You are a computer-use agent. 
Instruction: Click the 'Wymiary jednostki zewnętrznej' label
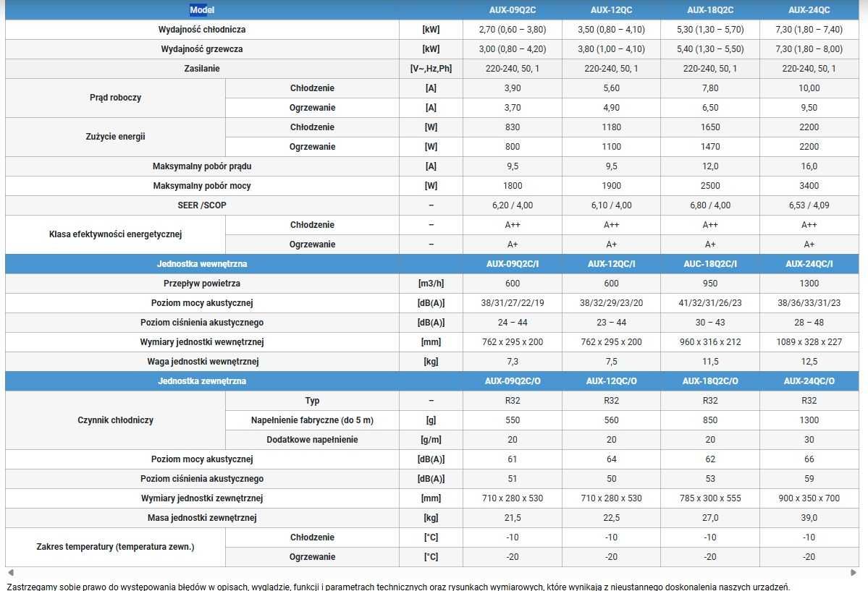click(x=202, y=498)
